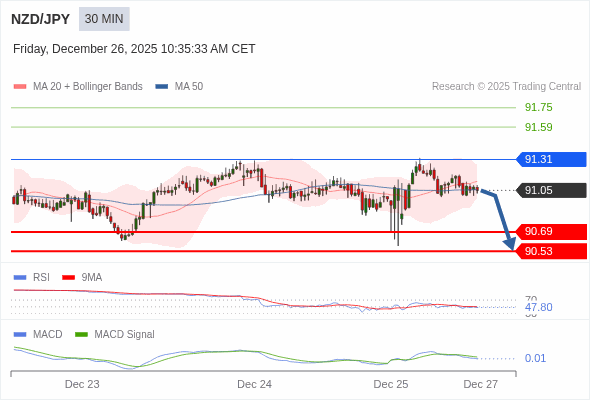Click the MA 20 + Bollinger Bands label
The height and width of the screenshot is (400, 590).
point(88,87)
